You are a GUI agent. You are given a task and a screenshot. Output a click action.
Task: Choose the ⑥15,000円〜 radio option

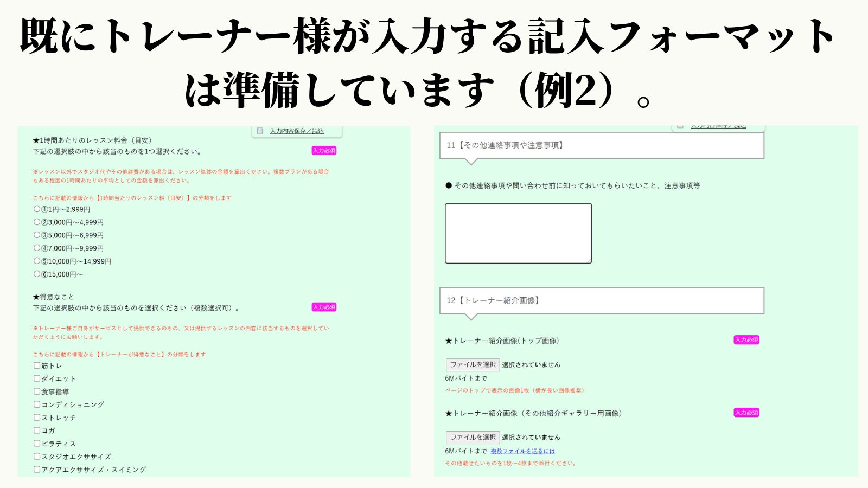37,274
